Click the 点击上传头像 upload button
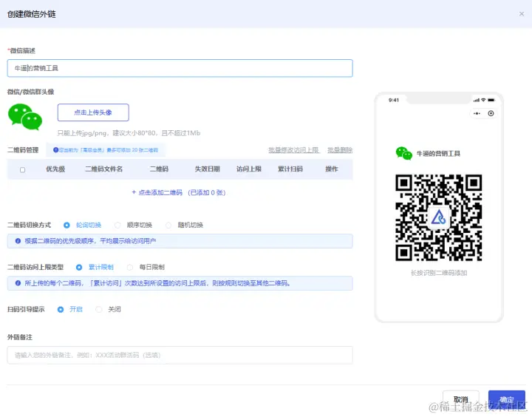Screen dimensions: 532x417 pos(93,112)
